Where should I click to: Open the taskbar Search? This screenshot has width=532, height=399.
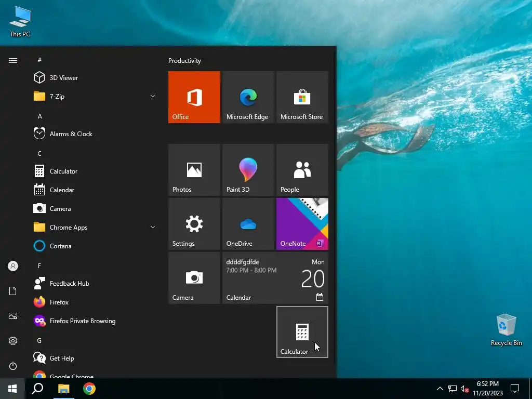[37, 389]
